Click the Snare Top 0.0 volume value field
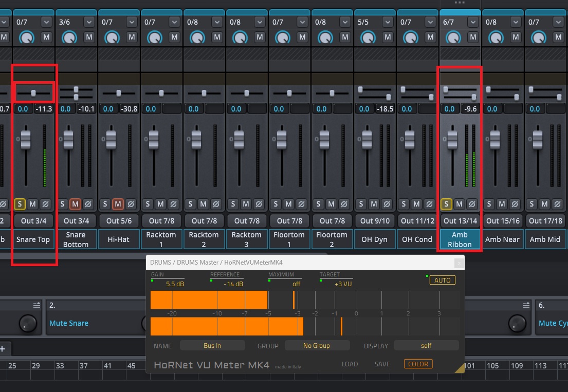568x392 pixels. [x=23, y=108]
